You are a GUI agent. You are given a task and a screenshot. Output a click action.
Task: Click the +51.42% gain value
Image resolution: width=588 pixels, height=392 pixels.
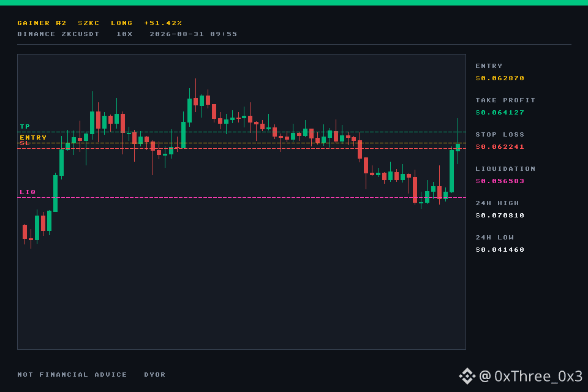[163, 23]
